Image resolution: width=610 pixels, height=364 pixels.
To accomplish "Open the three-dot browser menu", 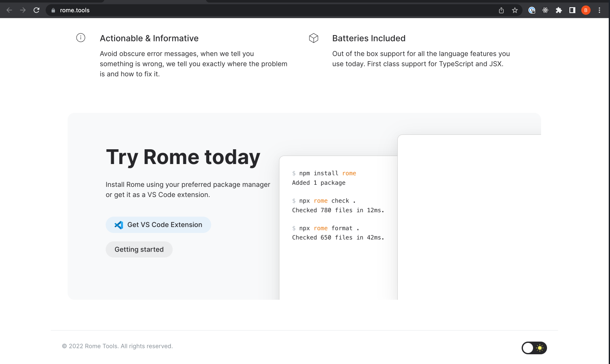I will pyautogui.click(x=600, y=10).
